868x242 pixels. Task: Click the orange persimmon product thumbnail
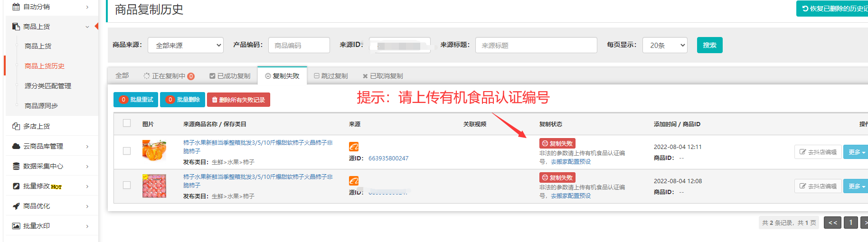154,150
